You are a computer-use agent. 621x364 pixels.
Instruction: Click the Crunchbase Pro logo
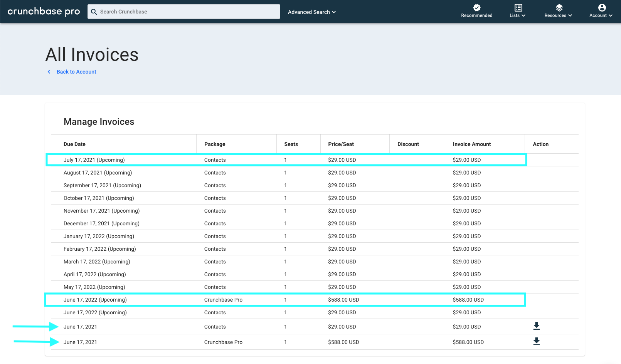pos(44,12)
